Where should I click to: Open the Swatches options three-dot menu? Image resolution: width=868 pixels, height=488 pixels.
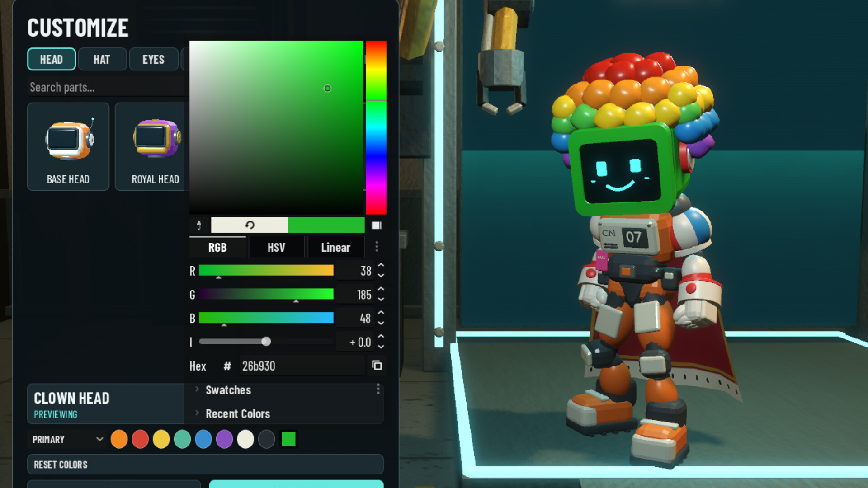(378, 389)
